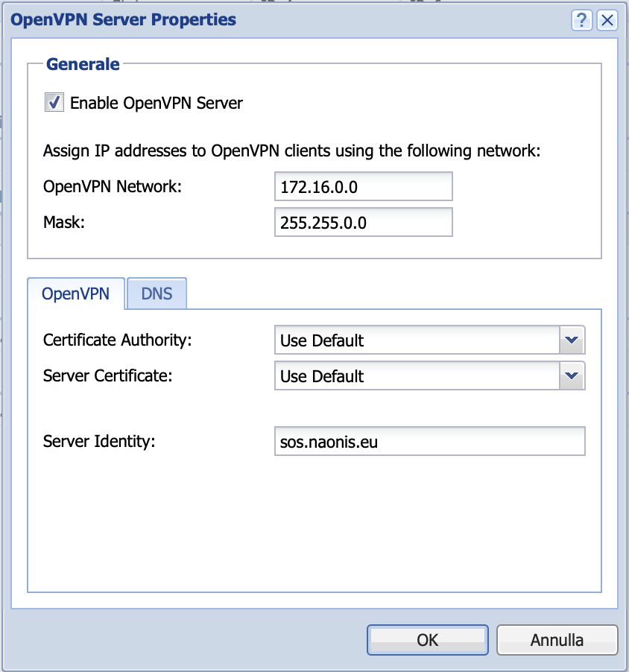
Task: Click the Certificate Authority label text
Action: pos(118,340)
